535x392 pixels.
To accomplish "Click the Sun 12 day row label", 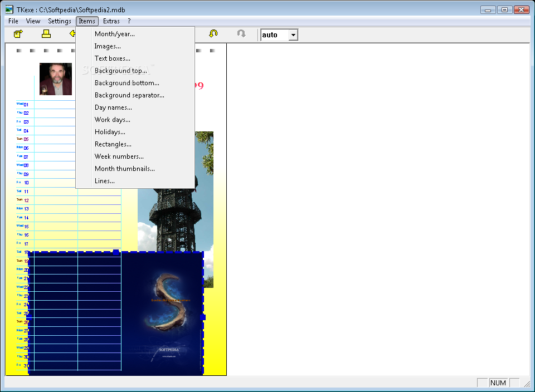I will tap(22, 200).
